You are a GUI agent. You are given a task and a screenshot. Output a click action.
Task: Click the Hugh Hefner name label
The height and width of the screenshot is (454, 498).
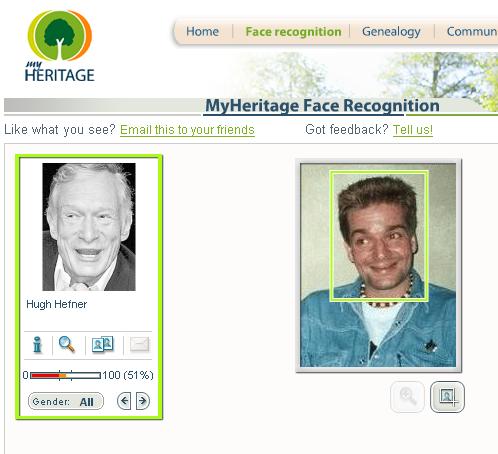tap(57, 304)
